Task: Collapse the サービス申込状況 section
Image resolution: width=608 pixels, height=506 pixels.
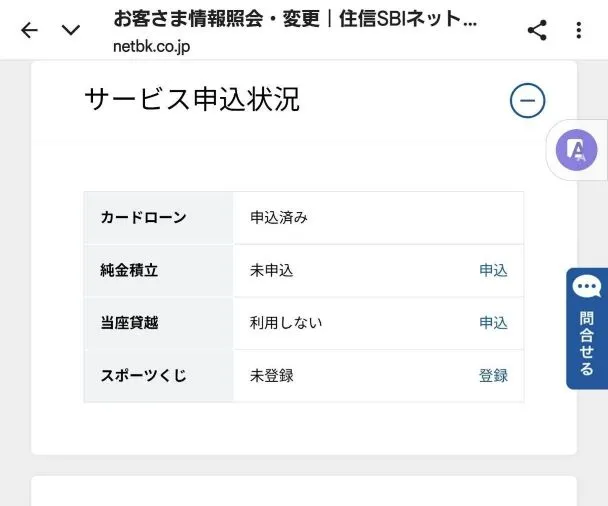Action: [x=527, y=100]
